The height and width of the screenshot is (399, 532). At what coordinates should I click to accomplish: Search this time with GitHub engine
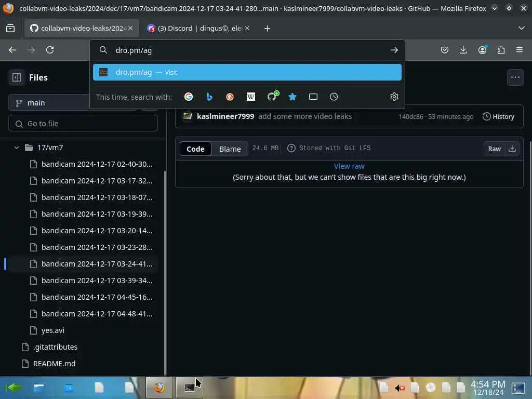(x=272, y=96)
